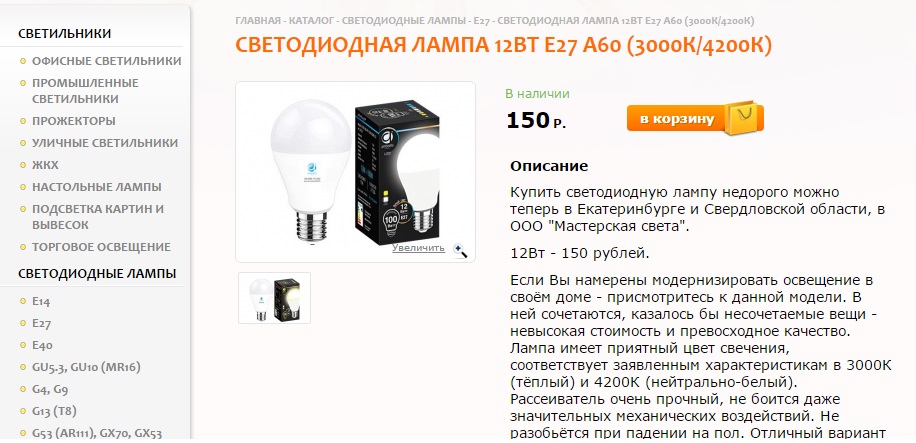The image size is (916, 443).
Task: Open the main LED lamp product image
Action: (355, 171)
